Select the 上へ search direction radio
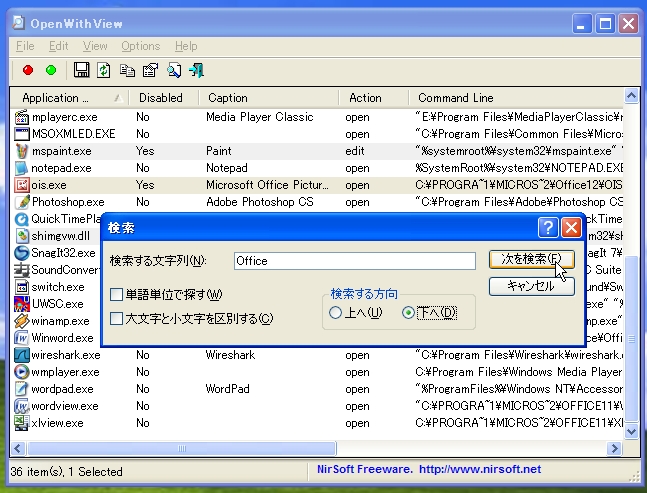Screen dimensions: 647x493 [x=335, y=313]
